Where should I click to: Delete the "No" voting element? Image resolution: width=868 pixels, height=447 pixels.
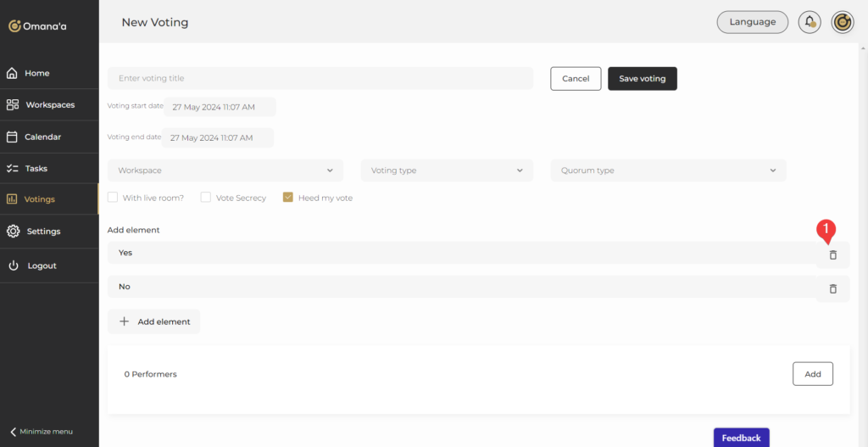click(832, 288)
